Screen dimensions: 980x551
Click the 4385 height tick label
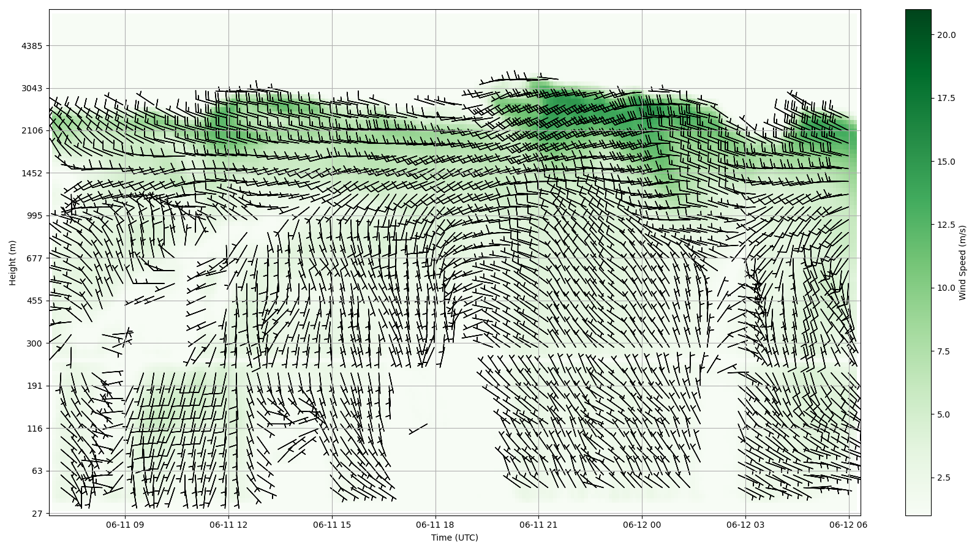point(32,46)
